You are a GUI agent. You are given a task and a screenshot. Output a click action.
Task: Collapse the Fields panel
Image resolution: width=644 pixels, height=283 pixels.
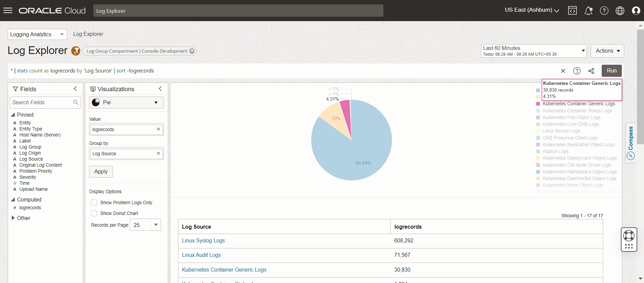point(75,89)
